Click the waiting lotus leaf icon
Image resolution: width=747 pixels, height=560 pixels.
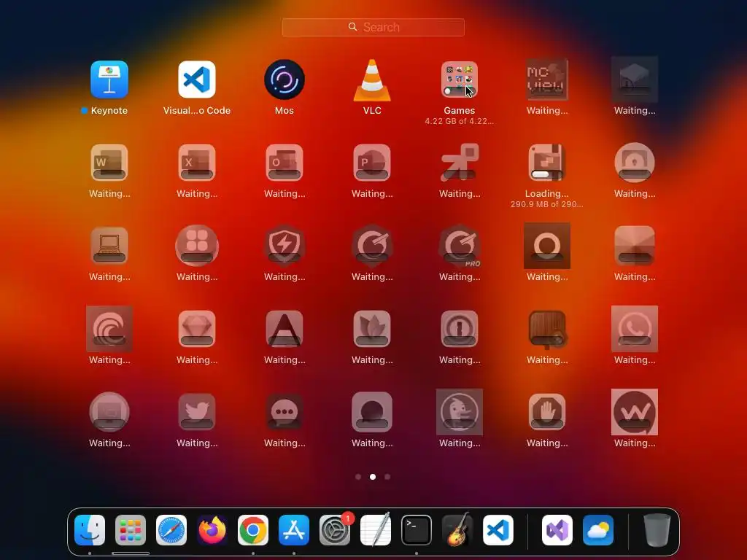372,329
